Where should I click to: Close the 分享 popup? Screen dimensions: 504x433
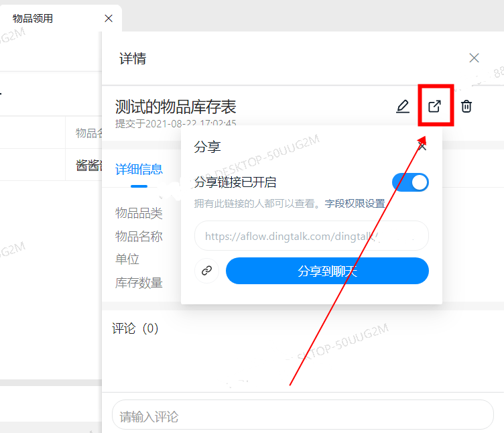click(422, 146)
